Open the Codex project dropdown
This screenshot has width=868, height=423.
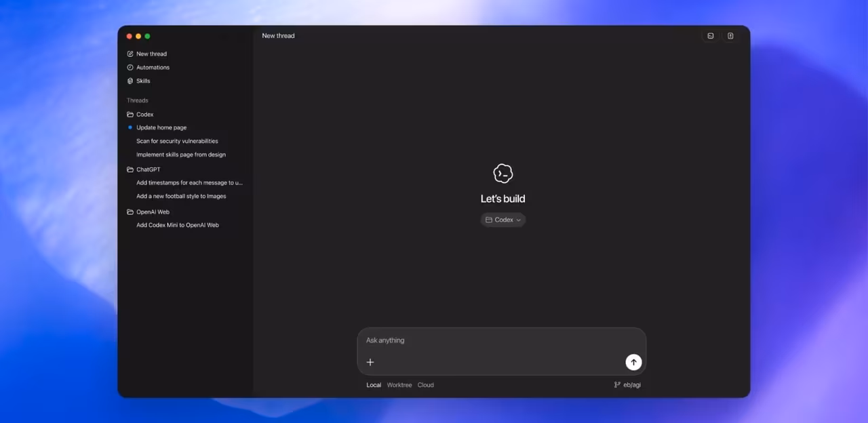pyautogui.click(x=503, y=220)
